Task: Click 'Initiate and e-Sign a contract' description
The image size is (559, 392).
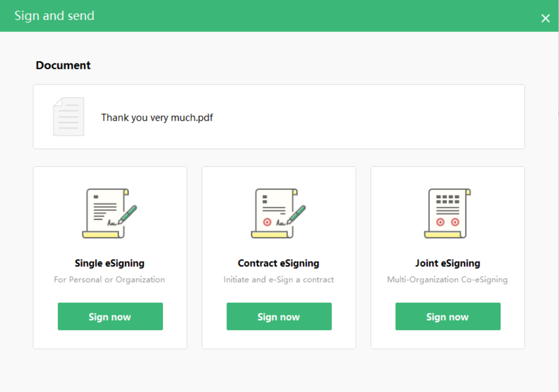Action: pos(278,280)
